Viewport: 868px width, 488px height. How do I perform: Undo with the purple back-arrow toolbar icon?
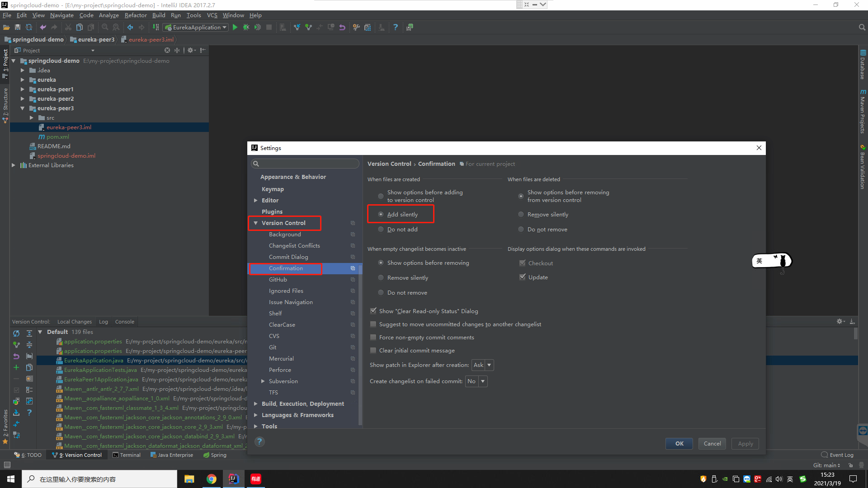43,28
